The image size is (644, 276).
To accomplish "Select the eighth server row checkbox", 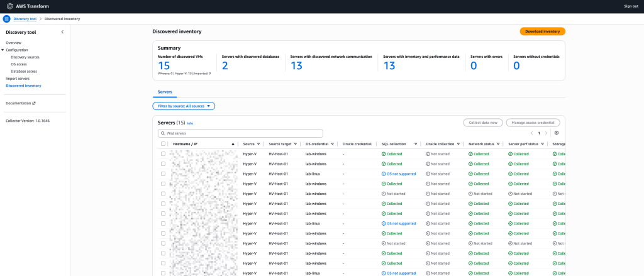I will pyautogui.click(x=163, y=223).
